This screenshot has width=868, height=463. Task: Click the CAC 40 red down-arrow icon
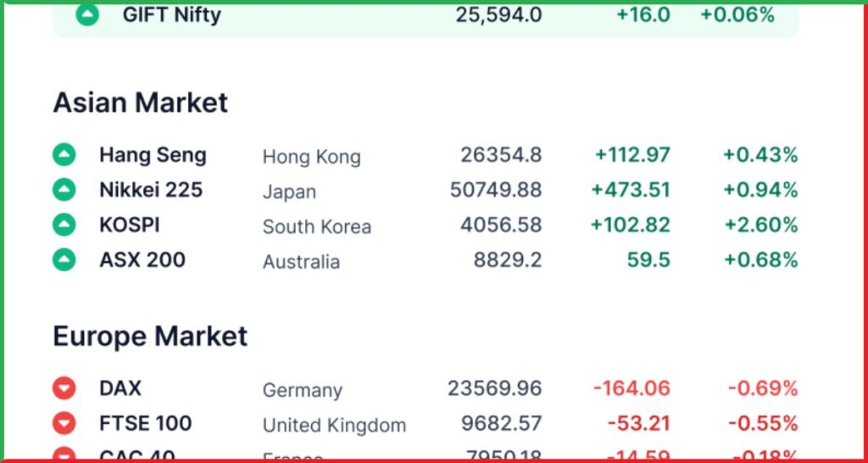point(64,455)
